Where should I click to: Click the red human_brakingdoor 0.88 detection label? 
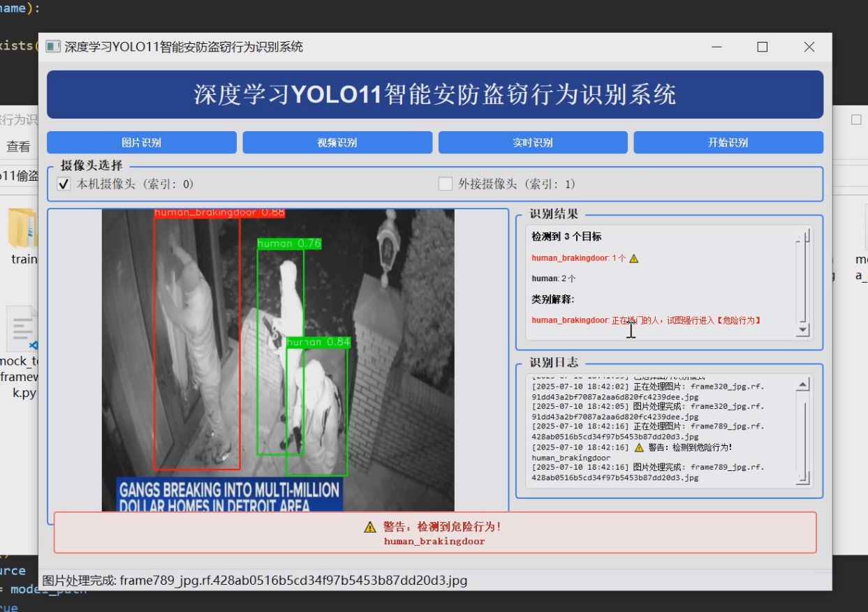(219, 213)
